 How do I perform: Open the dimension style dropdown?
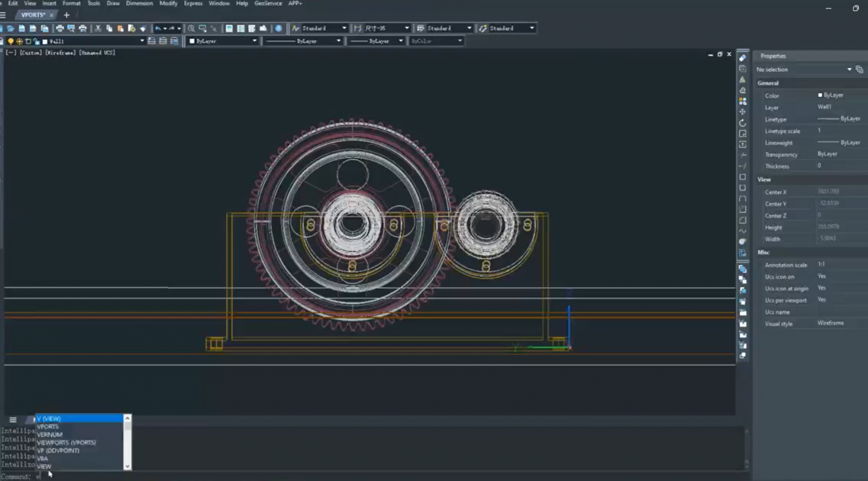(406, 28)
